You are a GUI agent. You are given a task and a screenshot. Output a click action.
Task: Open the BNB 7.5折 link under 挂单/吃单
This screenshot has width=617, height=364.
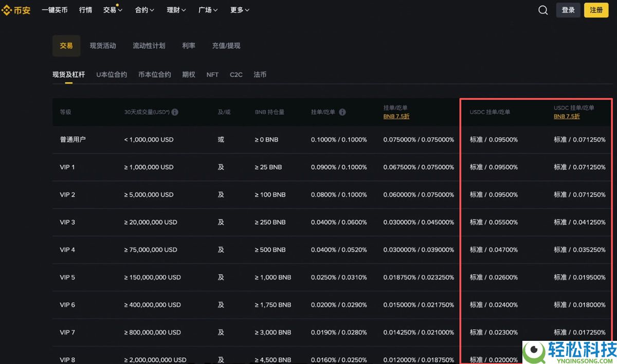(x=396, y=116)
